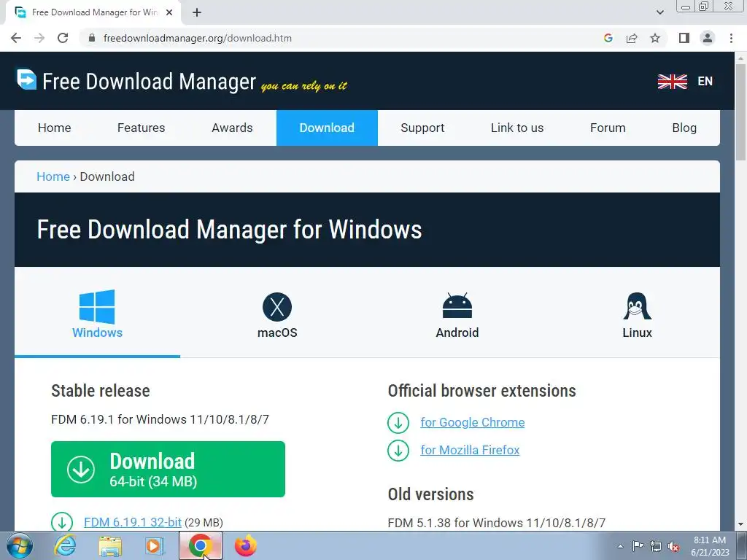Open the Link to us navigation item
Viewport: 747px width, 560px height.
[x=517, y=128]
